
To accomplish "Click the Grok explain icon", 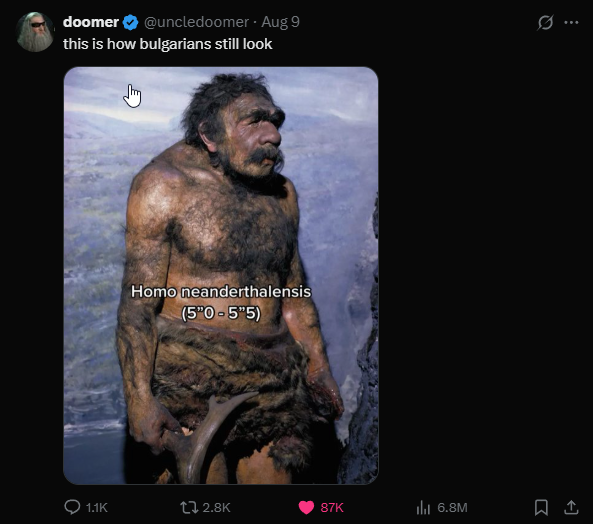I will (x=545, y=23).
